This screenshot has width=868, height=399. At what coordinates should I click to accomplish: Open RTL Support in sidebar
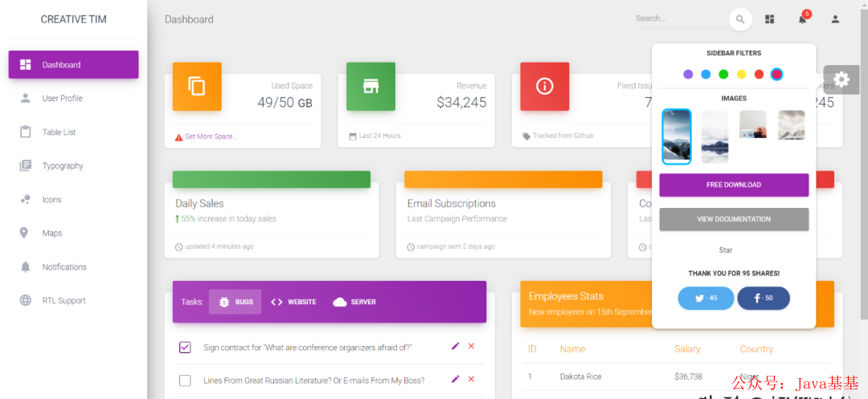74,300
